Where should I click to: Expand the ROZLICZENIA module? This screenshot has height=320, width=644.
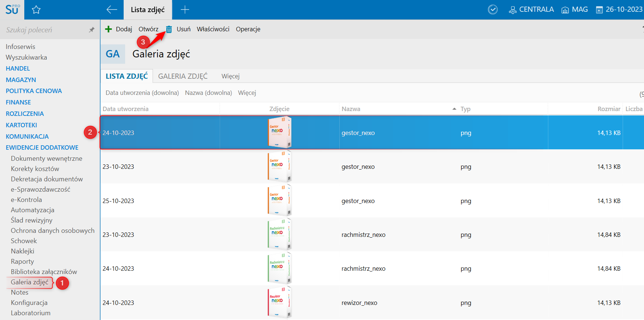(25, 114)
